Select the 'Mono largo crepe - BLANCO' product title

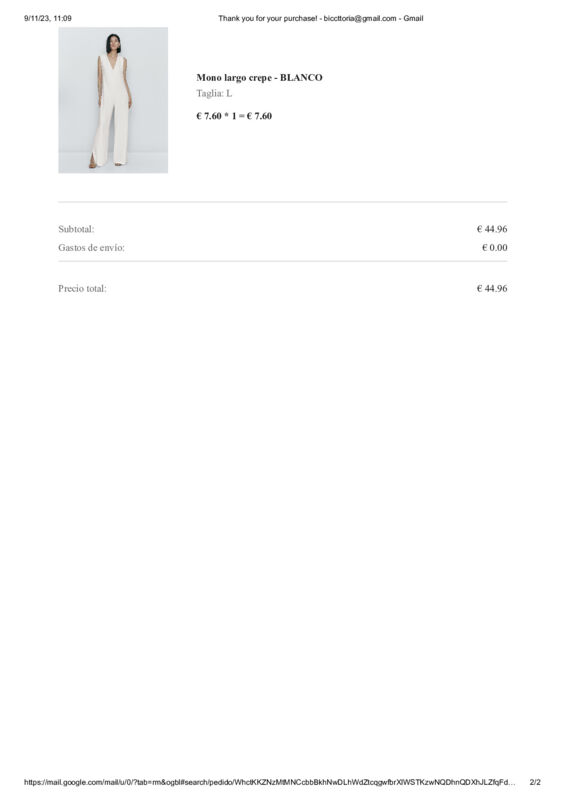tap(259, 78)
